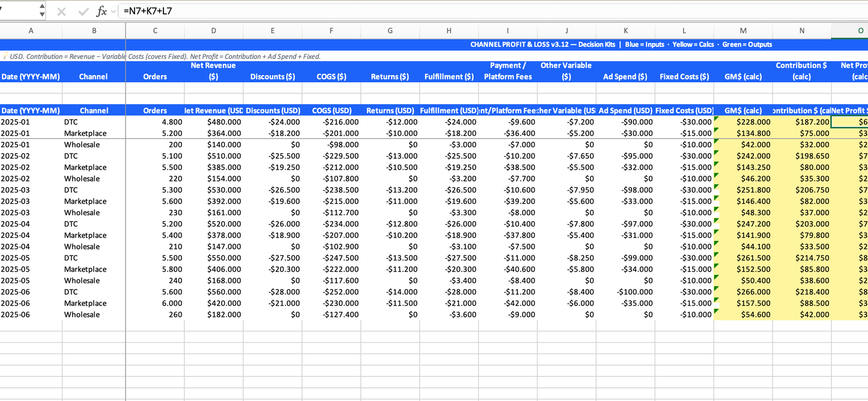The height and width of the screenshot is (401, 868).
Task: Select the column M header
Action: (x=743, y=31)
